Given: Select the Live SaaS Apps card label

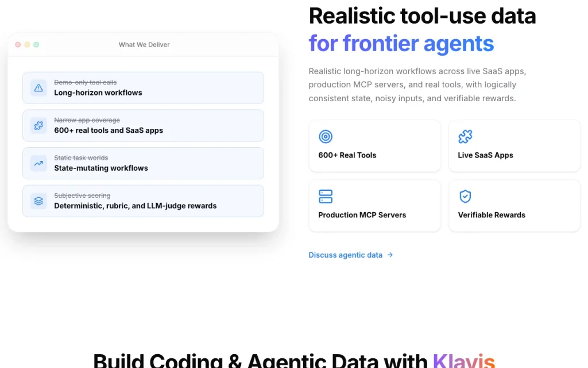Looking at the screenshot, I should click(x=485, y=155).
